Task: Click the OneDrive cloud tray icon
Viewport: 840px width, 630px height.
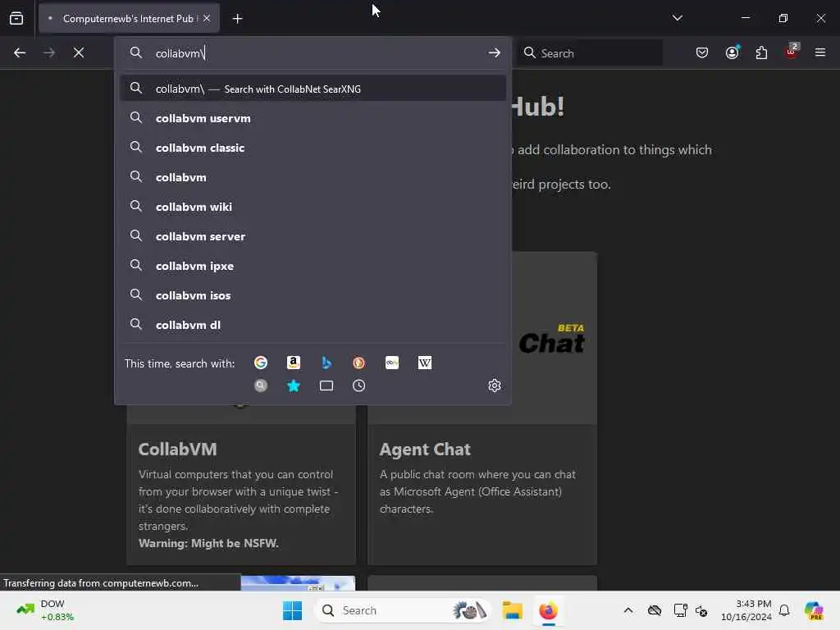Action: coord(654,610)
